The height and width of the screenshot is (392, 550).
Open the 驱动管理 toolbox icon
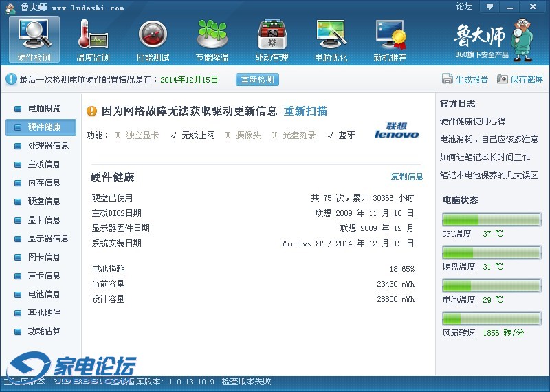[272, 39]
